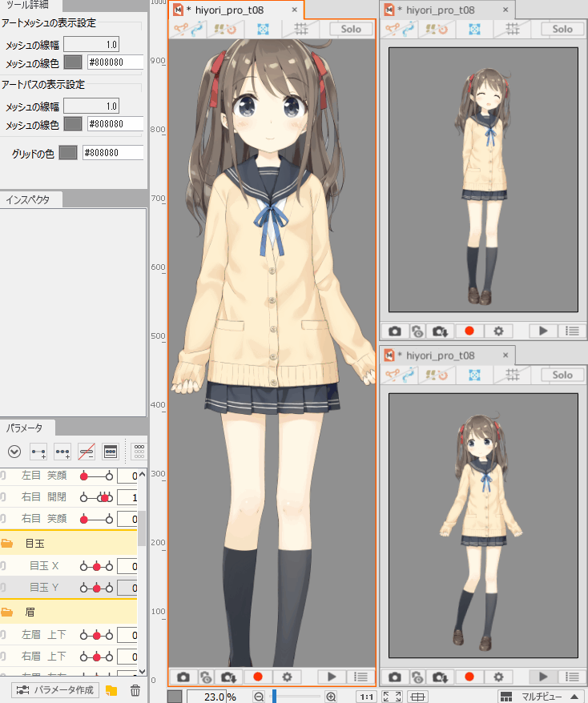Collapse the 目玉 parameter group folder
Viewport: 588px width, 703px height.
coord(7,543)
